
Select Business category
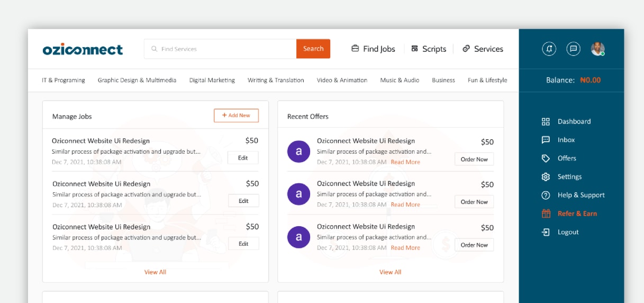click(443, 80)
